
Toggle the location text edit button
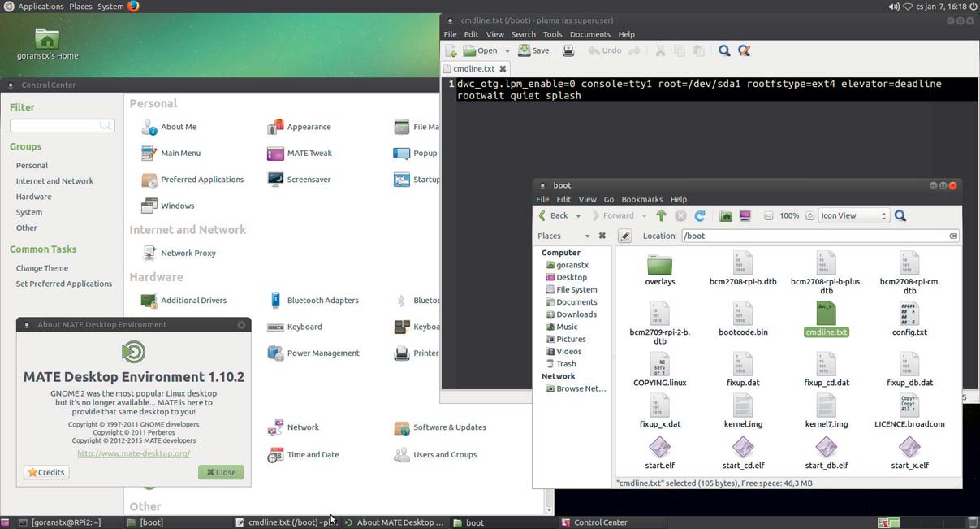click(624, 236)
